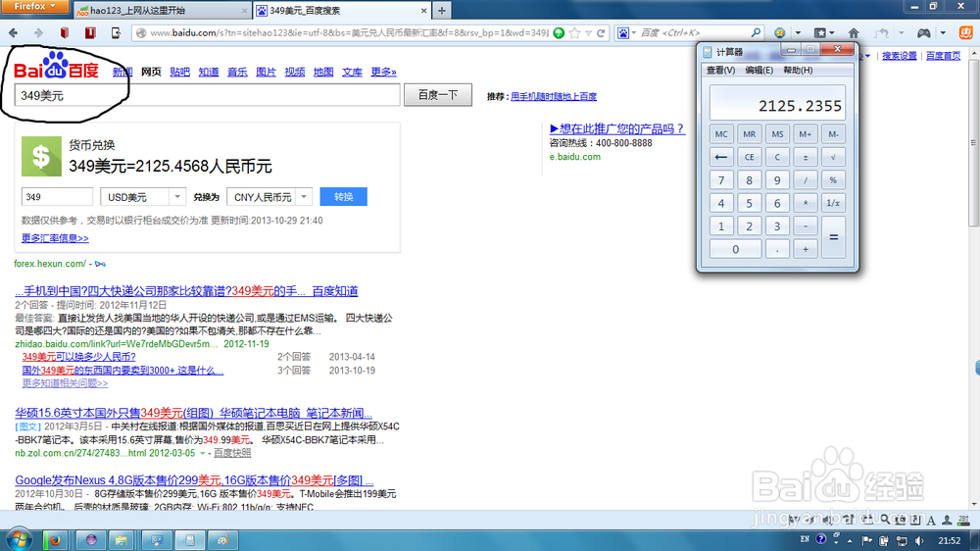Click the zoom magnifier in browser status bar
The height and width of the screenshot is (551, 980).
pos(885,520)
